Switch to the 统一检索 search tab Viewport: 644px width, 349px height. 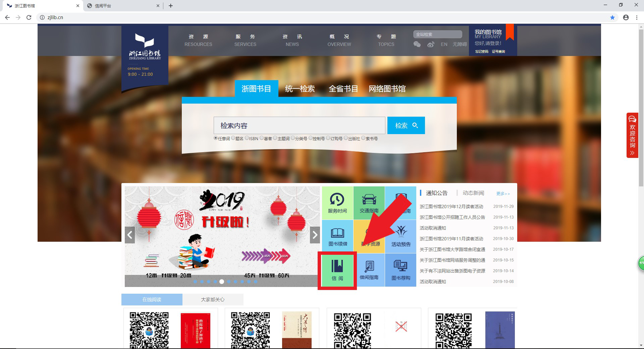pos(300,89)
